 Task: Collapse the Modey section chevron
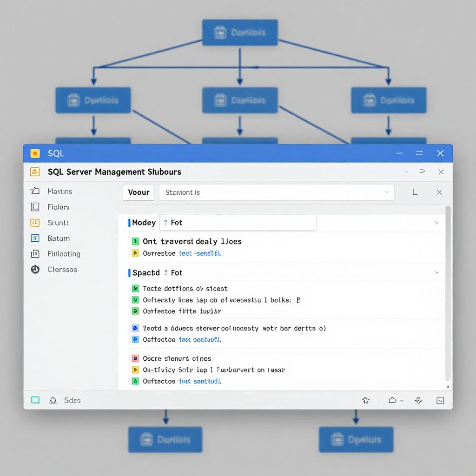point(436,223)
